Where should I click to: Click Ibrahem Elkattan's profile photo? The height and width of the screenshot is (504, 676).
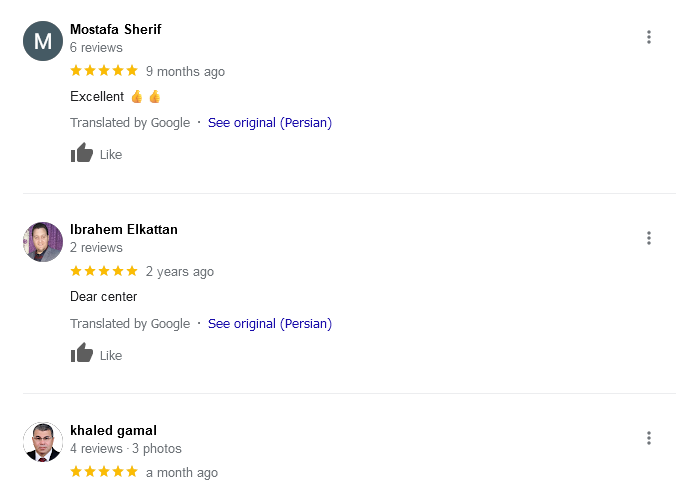43,242
